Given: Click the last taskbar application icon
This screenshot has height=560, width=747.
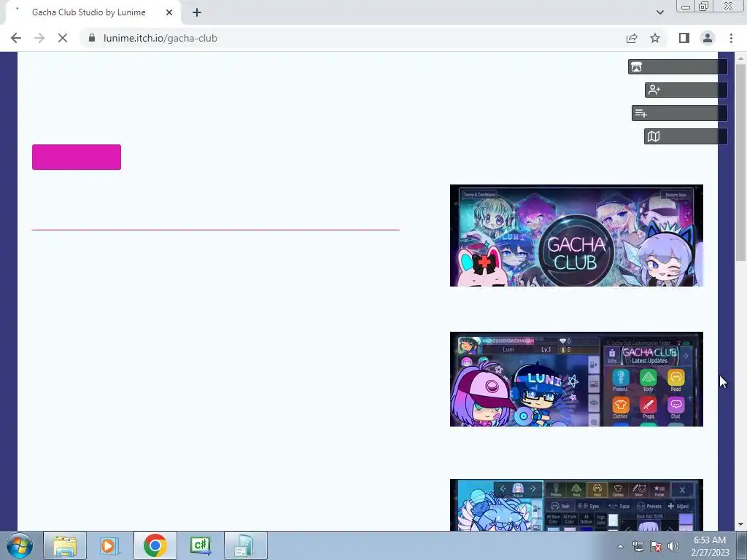Looking at the screenshot, I should pyautogui.click(x=245, y=545).
